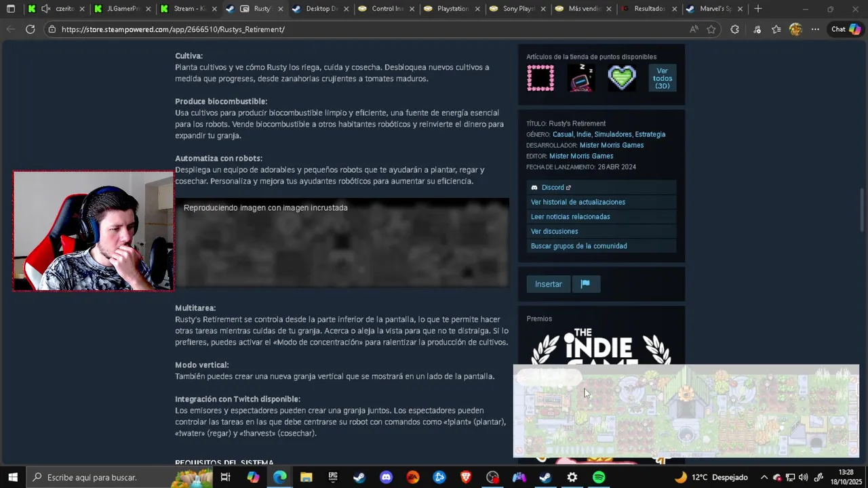Image resolution: width=868 pixels, height=488 pixels.
Task: Open Ver discusiones link
Action: [x=601, y=231]
